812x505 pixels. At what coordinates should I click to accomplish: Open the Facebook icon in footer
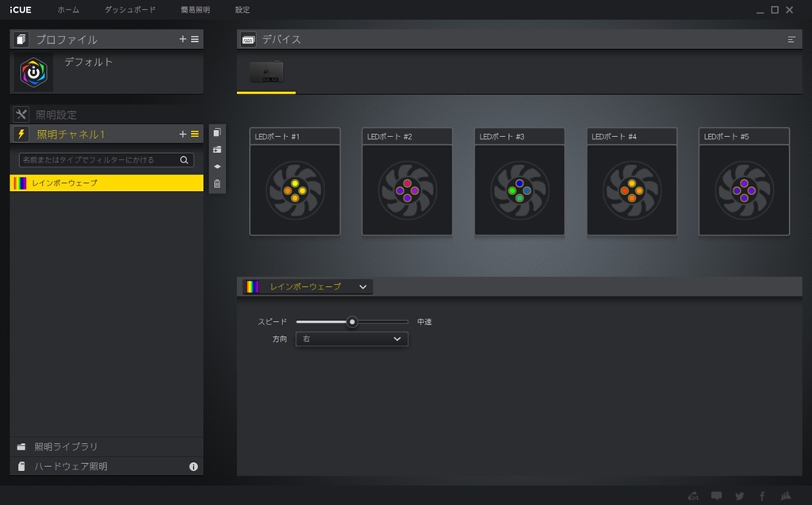click(x=762, y=496)
